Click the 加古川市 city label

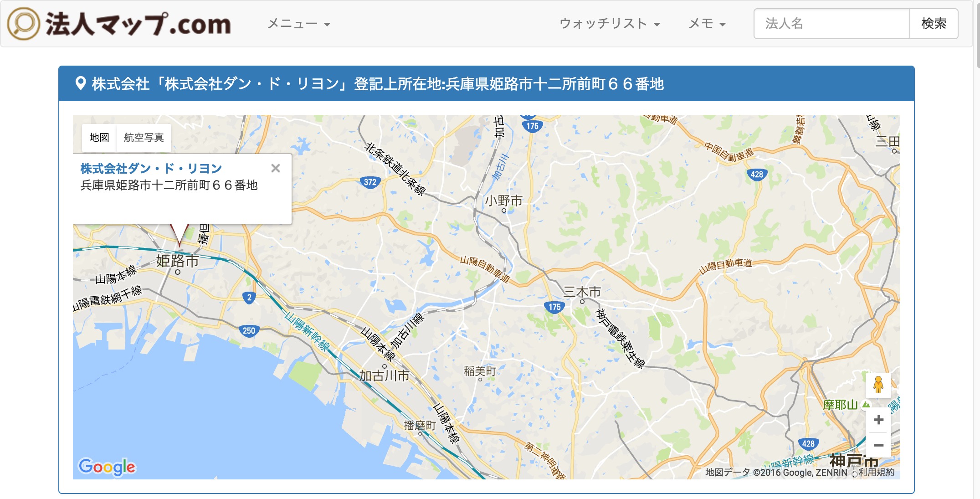385,376
